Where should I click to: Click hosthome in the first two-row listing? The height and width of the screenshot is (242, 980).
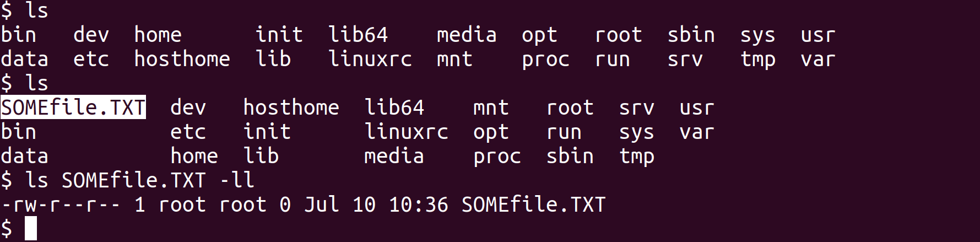[182, 59]
